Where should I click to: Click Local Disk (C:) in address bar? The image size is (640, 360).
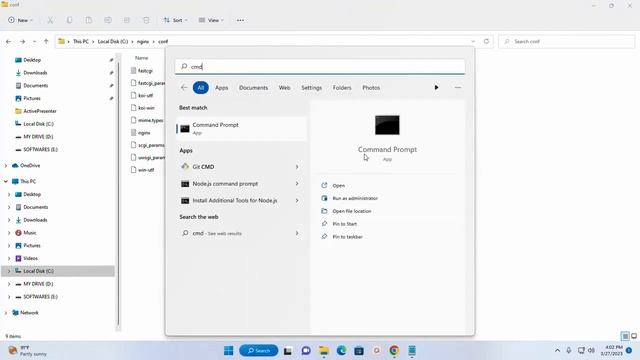click(113, 42)
